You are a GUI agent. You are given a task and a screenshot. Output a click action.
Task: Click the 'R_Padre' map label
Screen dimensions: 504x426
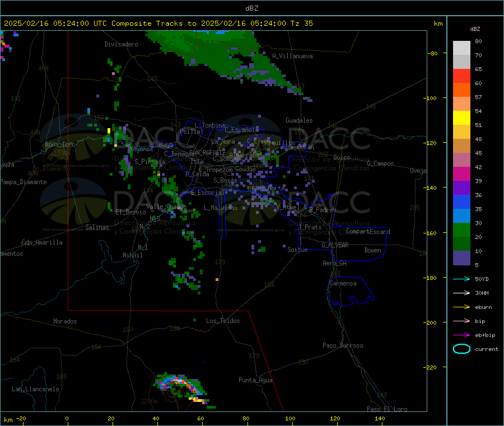[321, 210]
